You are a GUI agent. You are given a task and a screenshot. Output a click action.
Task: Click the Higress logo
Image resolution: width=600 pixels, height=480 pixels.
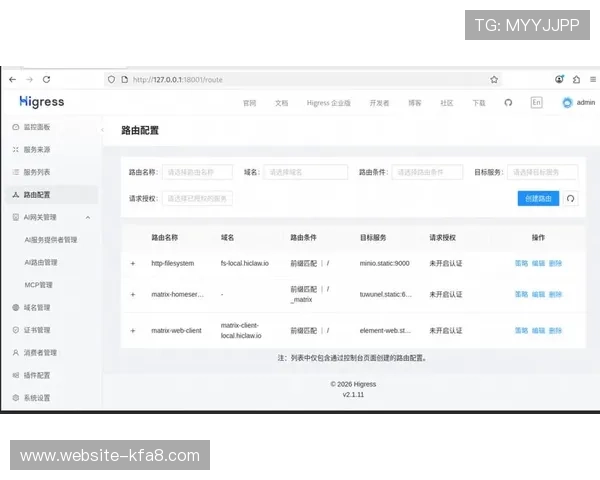coord(42,102)
